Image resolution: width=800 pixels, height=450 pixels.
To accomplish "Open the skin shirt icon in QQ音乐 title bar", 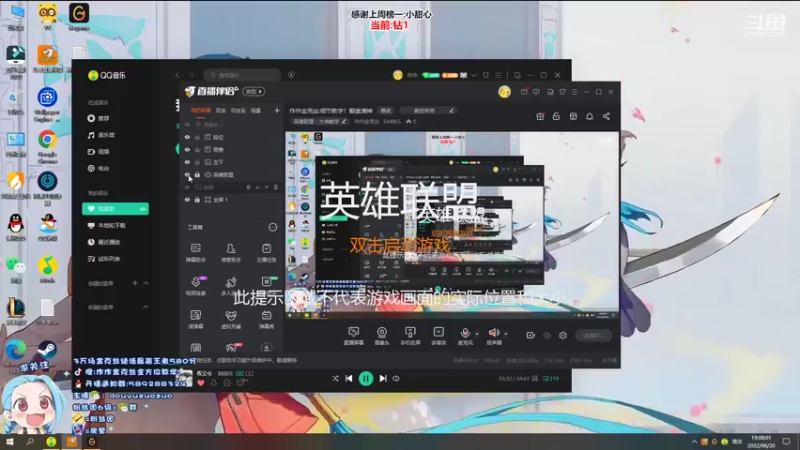I will point(486,75).
